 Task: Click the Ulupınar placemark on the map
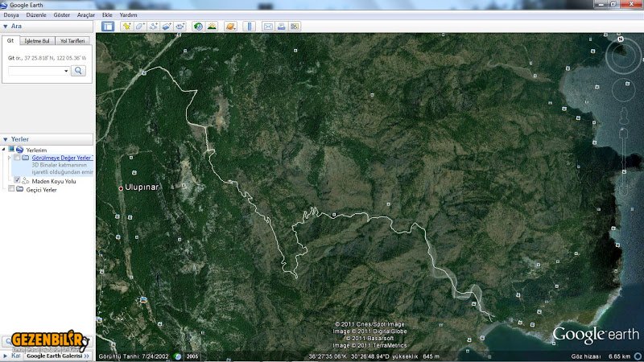pyautogui.click(x=121, y=188)
